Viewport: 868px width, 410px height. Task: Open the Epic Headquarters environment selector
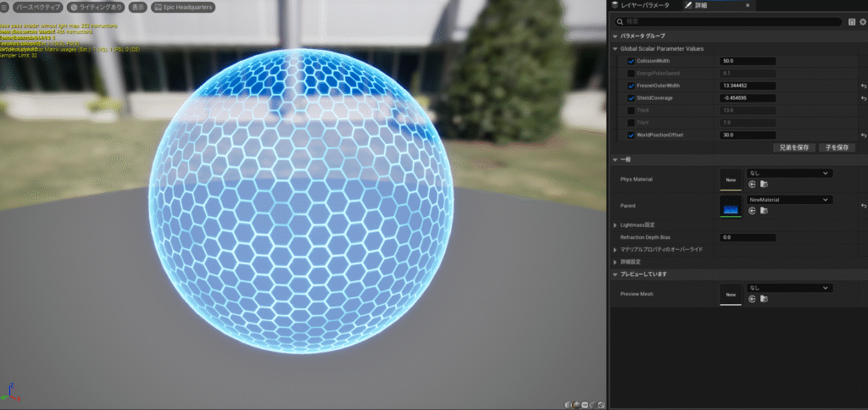coord(183,8)
